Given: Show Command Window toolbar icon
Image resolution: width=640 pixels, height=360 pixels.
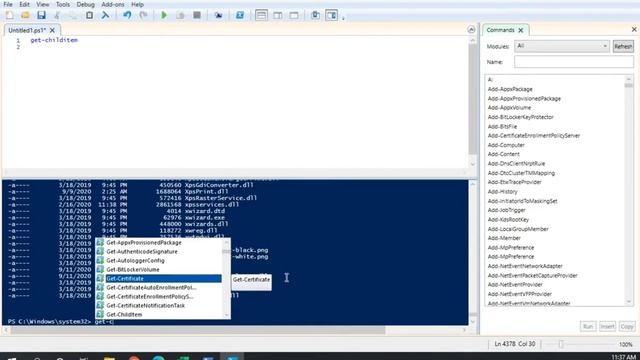Looking at the screenshot, I should pyautogui.click(x=315, y=16).
